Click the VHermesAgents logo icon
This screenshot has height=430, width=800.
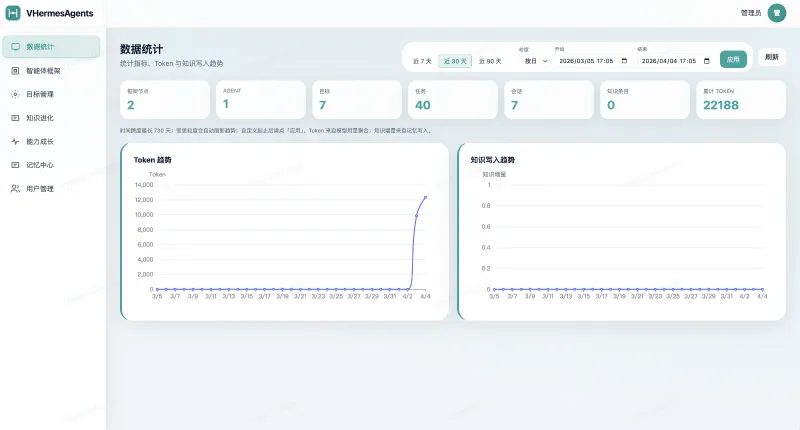coord(13,13)
